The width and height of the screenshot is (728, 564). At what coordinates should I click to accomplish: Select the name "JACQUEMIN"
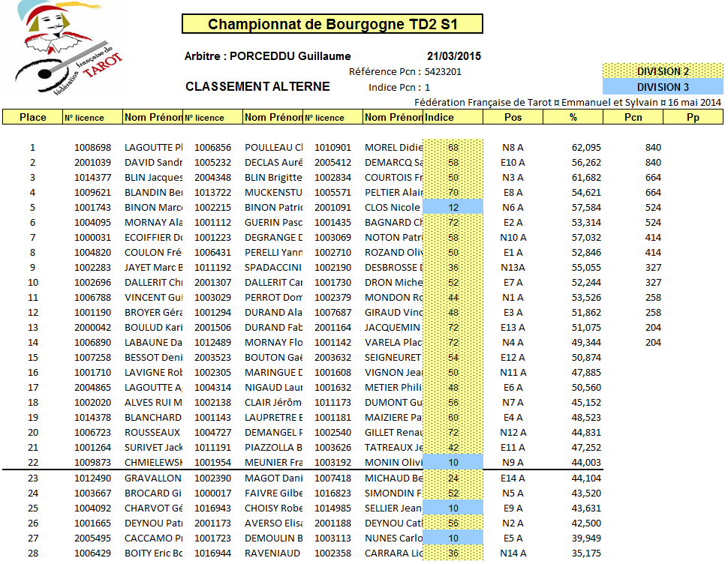click(x=393, y=328)
